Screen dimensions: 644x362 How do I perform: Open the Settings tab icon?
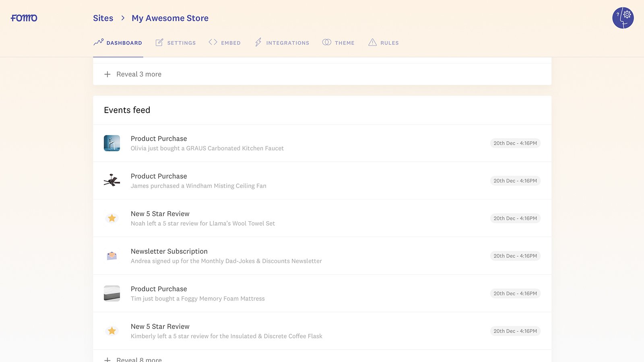pos(159,42)
